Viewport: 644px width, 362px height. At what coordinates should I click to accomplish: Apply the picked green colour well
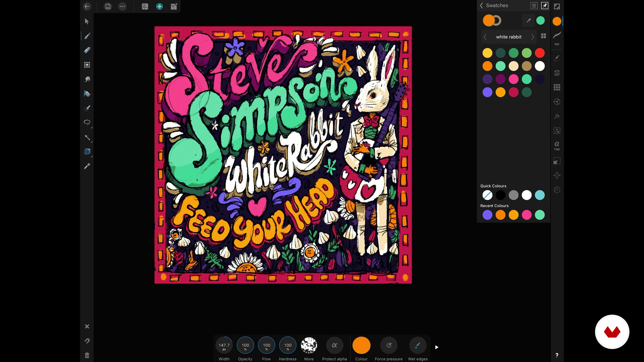pos(540,20)
